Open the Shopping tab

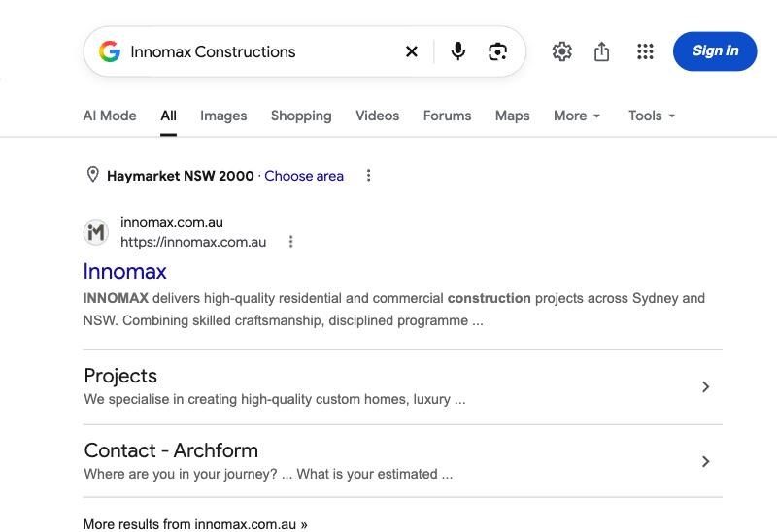[x=301, y=116]
